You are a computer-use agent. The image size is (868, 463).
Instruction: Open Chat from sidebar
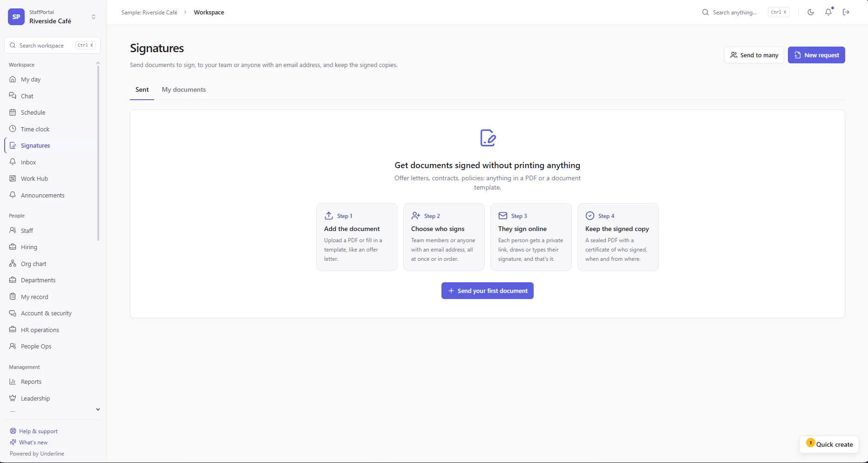pyautogui.click(x=50, y=96)
